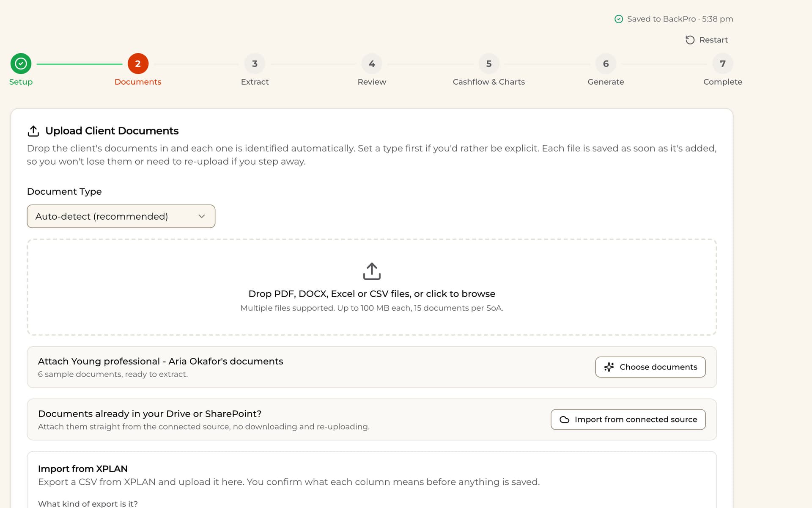Jump to step 6 Generate

click(606, 63)
